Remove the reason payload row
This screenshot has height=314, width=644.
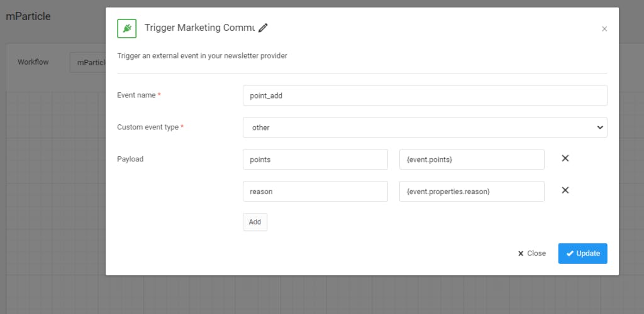tap(565, 190)
